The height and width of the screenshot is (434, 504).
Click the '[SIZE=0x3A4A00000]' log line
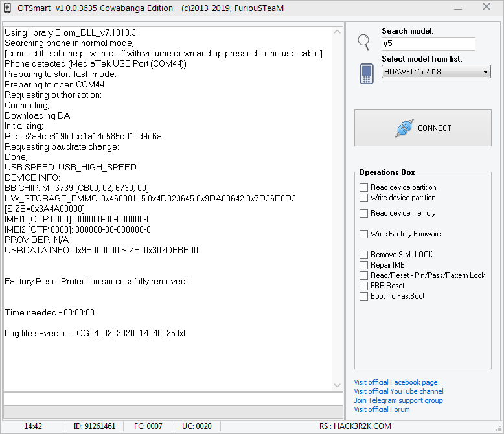pos(45,209)
